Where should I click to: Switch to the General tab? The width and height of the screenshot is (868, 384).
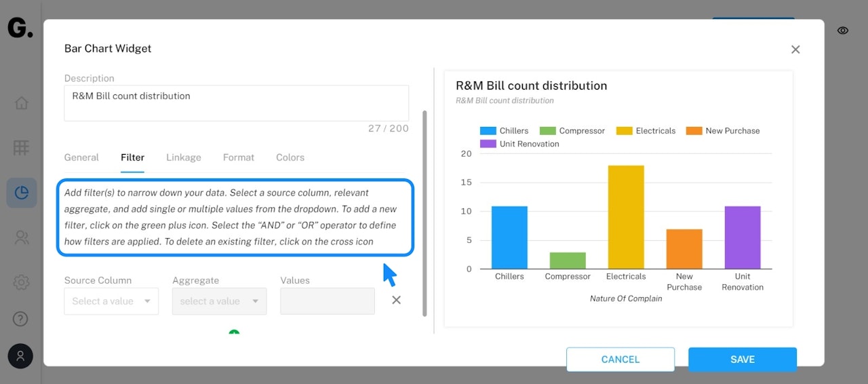tap(81, 157)
